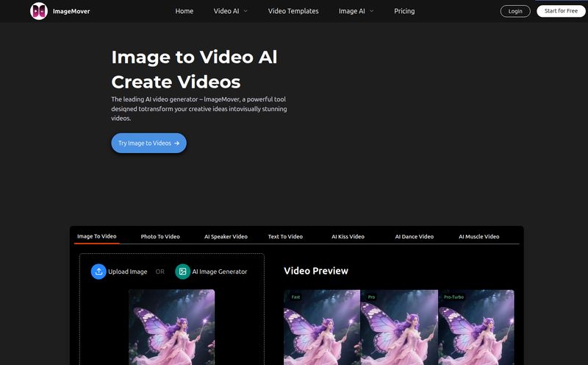Select the Fast video preview
Screen dimensions: 588x365
(322, 327)
